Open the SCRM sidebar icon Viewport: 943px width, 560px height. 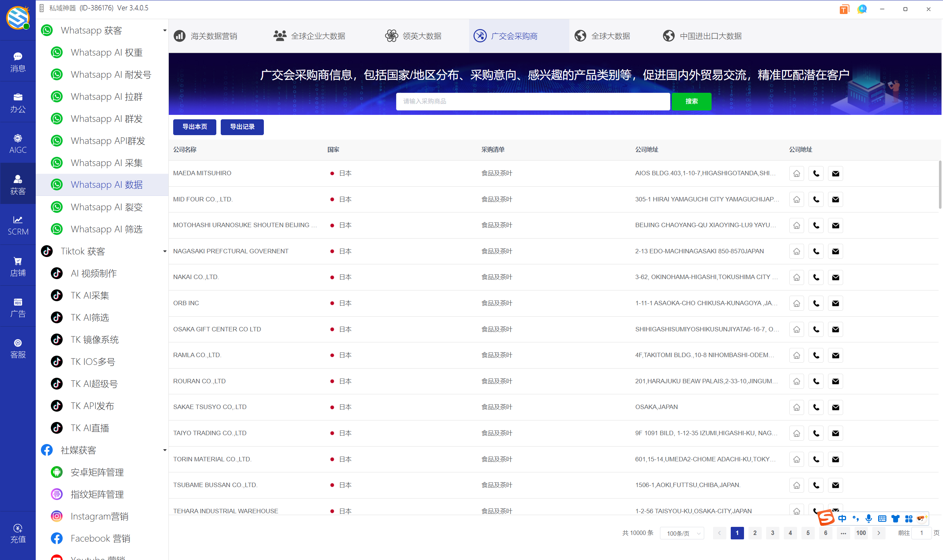tap(18, 225)
